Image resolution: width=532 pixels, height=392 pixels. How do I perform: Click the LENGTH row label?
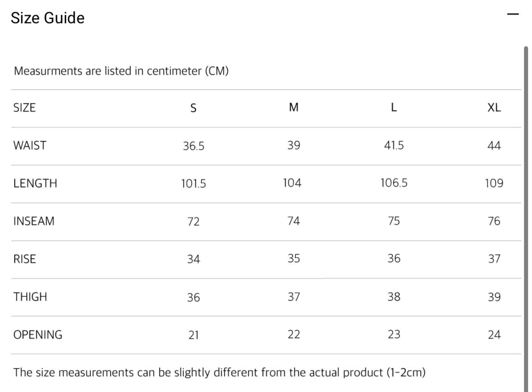[35, 183]
